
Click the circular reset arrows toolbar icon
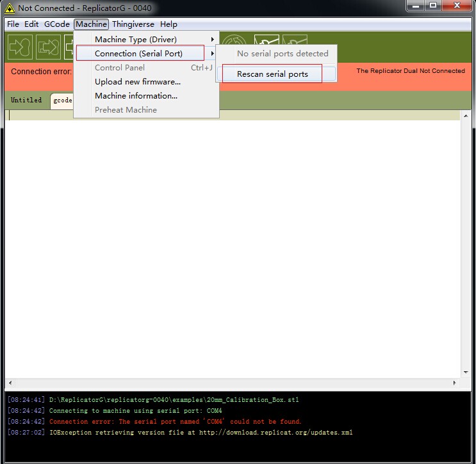pyautogui.click(x=234, y=40)
